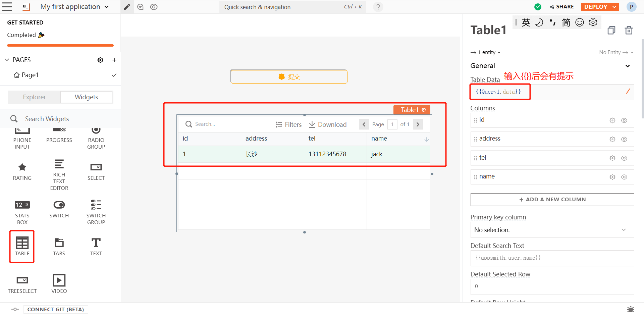Collapse the General section
Image resolution: width=644 pixels, height=316 pixels.
tap(627, 66)
